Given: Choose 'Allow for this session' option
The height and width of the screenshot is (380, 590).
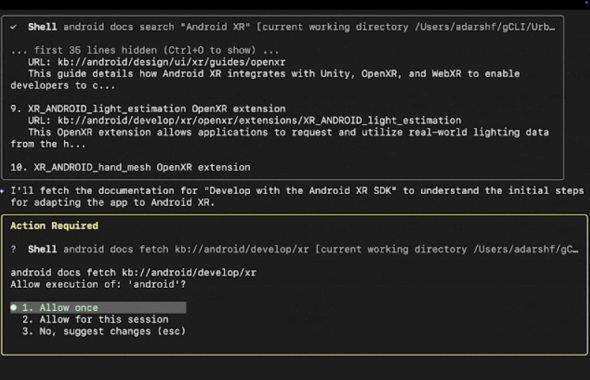Looking at the screenshot, I should pos(95,319).
